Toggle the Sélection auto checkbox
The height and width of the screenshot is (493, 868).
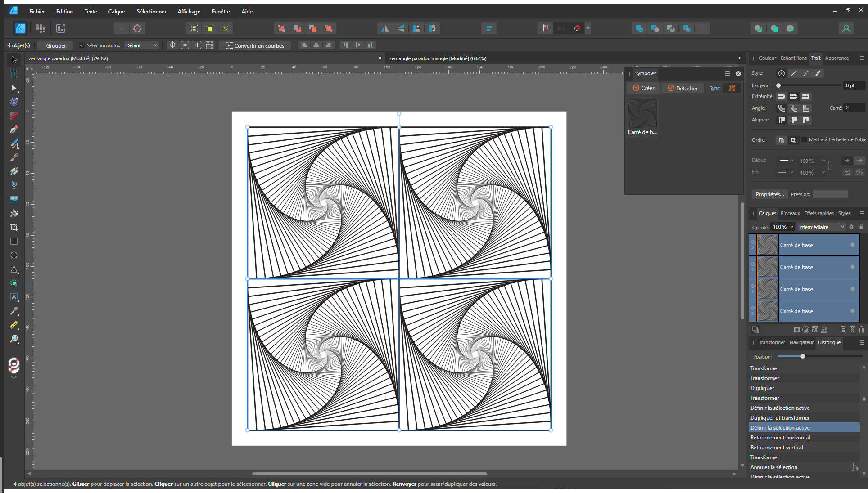click(82, 45)
